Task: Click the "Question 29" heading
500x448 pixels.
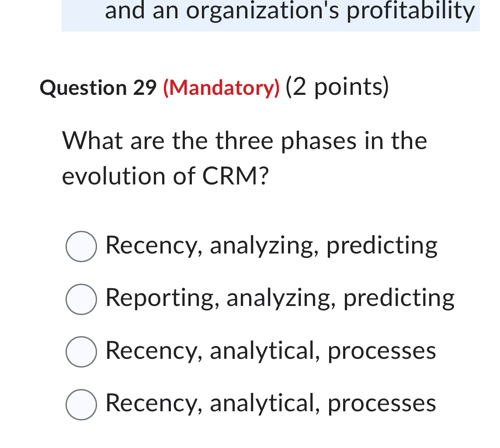Action: tap(98, 87)
